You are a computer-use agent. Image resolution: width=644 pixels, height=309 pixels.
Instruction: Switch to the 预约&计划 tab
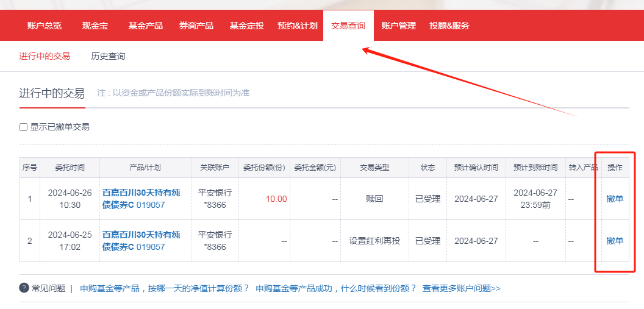[x=298, y=26]
